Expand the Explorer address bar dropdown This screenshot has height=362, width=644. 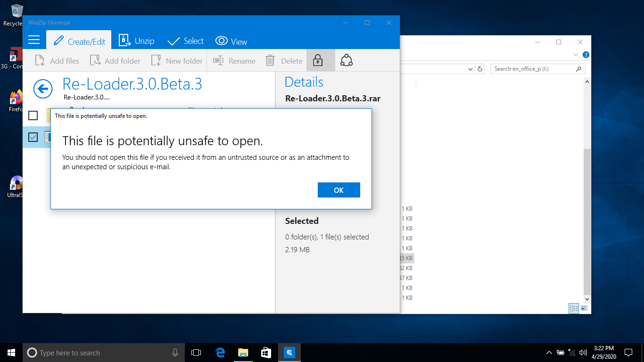point(470,69)
